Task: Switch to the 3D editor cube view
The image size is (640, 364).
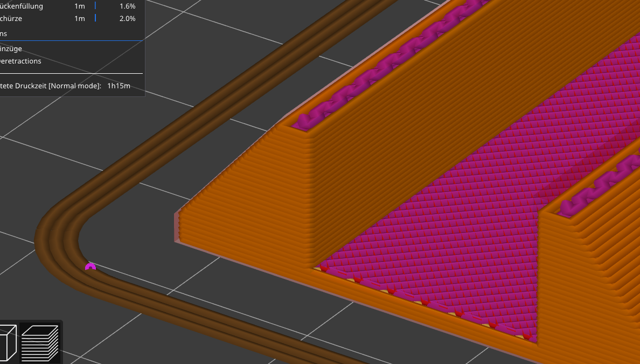Action: pyautogui.click(x=8, y=343)
